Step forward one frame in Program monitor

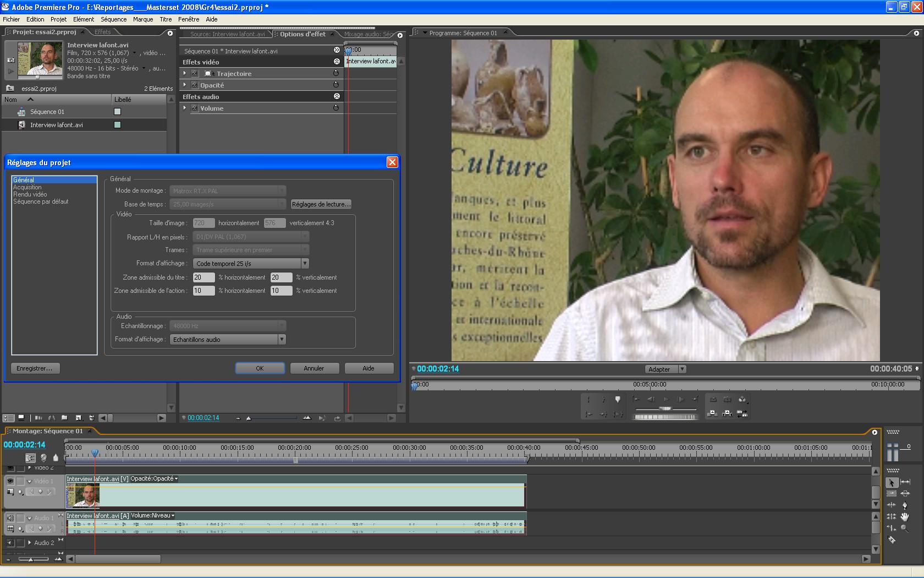(680, 400)
